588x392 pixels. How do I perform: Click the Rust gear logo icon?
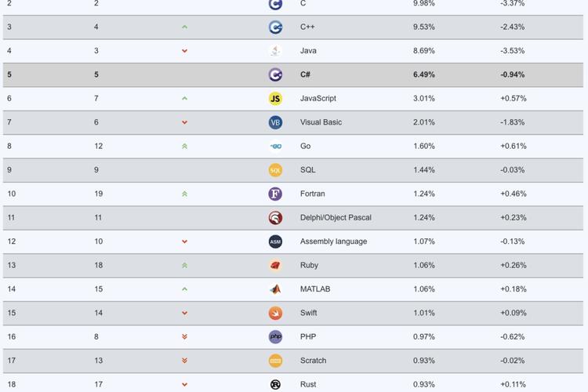tap(275, 384)
